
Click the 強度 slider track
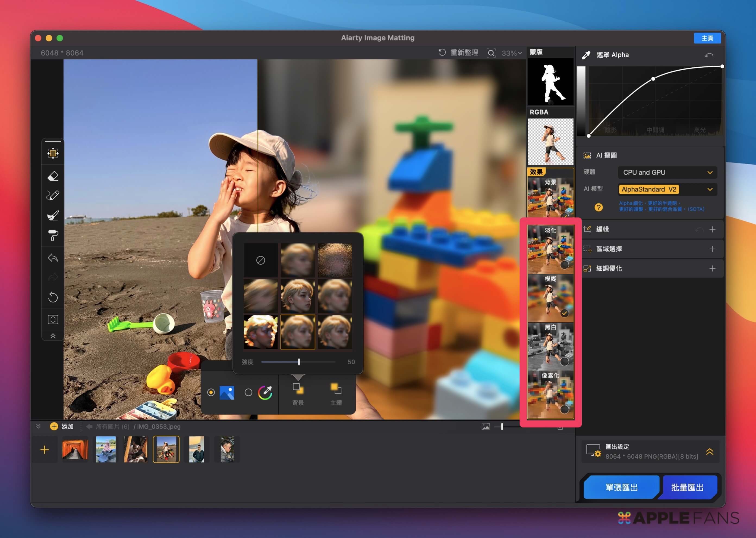318,362
